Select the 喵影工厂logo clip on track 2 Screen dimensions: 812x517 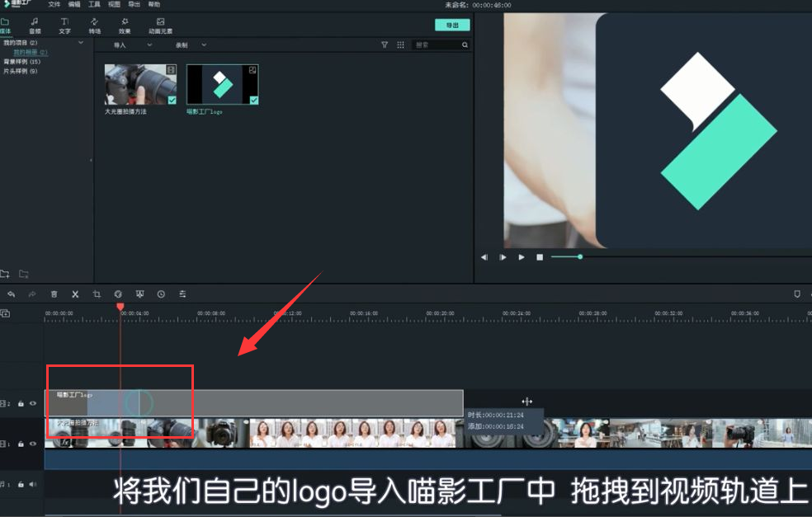pyautogui.click(x=254, y=403)
